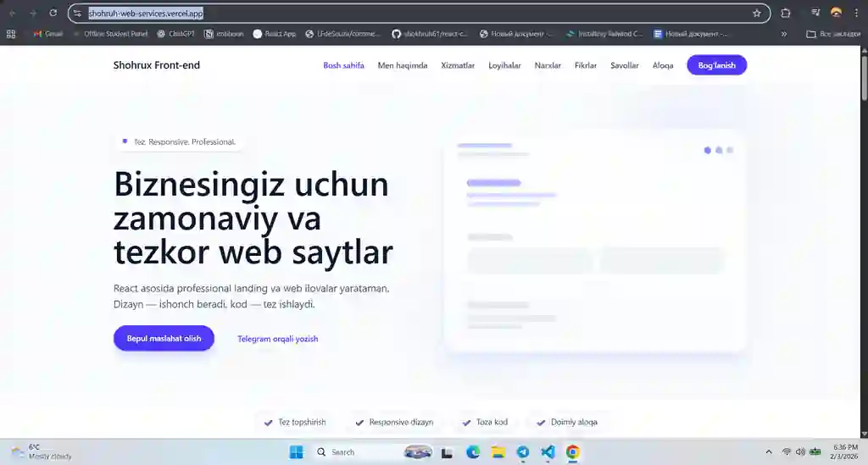Open the apps grid in bookmarks bar

pos(11,34)
